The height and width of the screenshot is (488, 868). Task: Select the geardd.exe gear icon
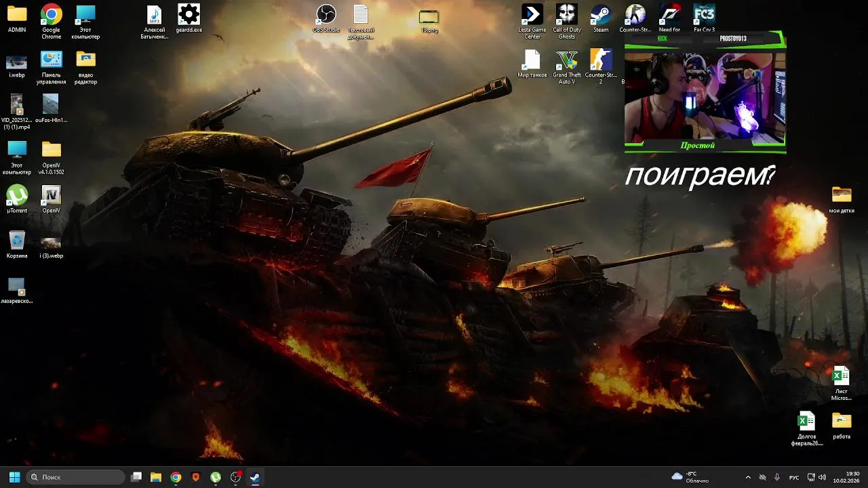click(189, 19)
